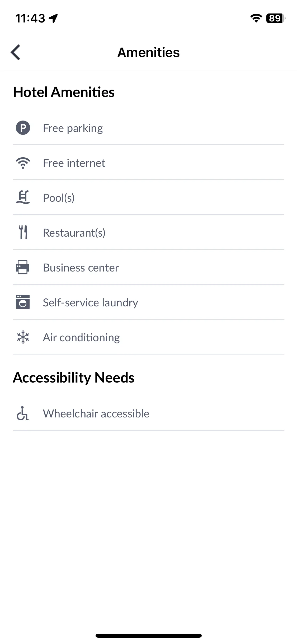Select the Restaurant(s) amenity text
Image resolution: width=297 pixels, height=644 pixels.
coord(74,233)
